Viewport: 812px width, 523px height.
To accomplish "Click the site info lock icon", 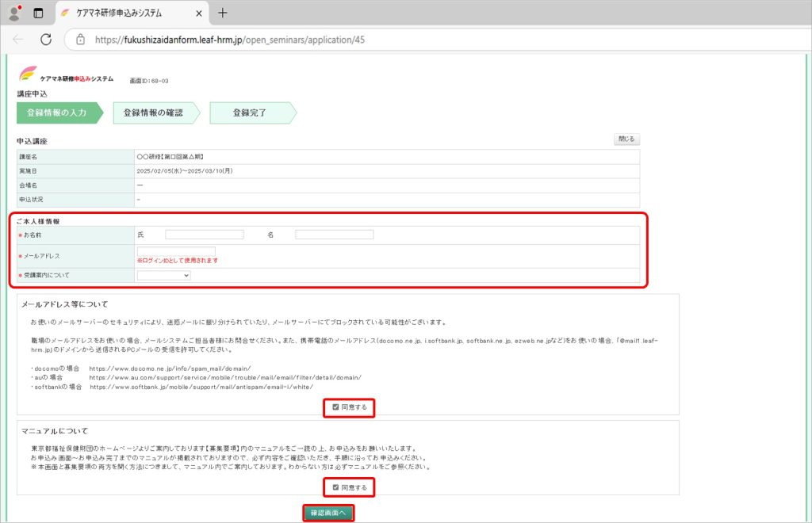I will pyautogui.click(x=79, y=39).
